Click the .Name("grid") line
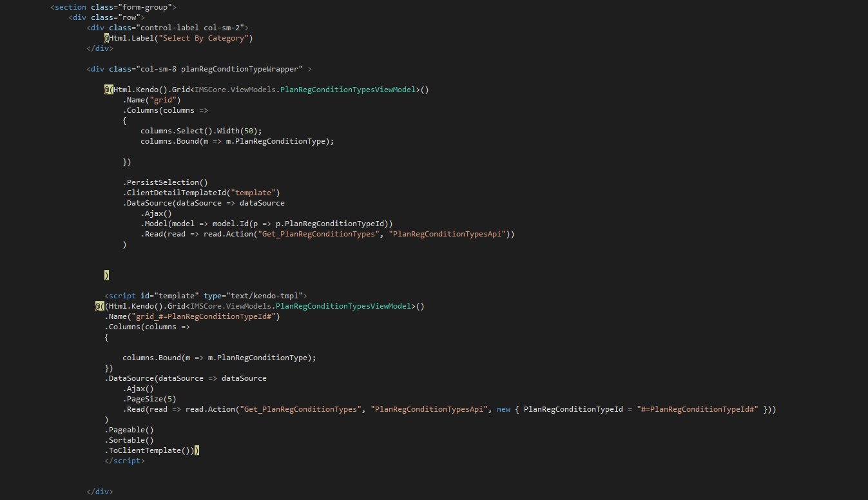Viewport: 868px width, 500px height. click(152, 100)
